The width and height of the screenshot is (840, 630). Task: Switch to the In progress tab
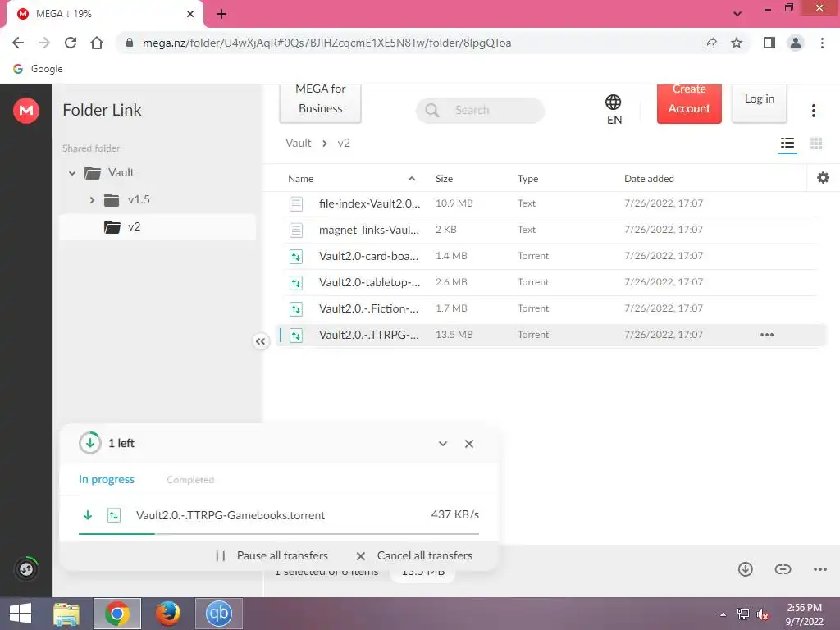(107, 479)
